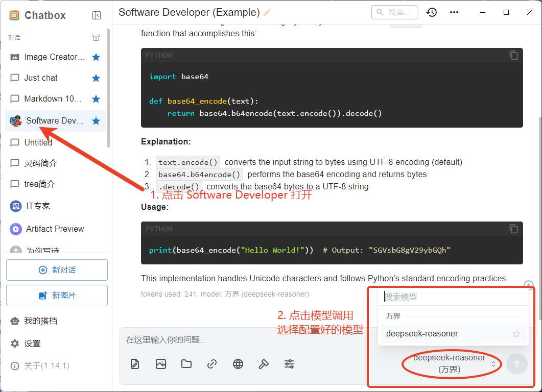
Task: Click the attach image icon in input toolbar
Action: (x=161, y=364)
